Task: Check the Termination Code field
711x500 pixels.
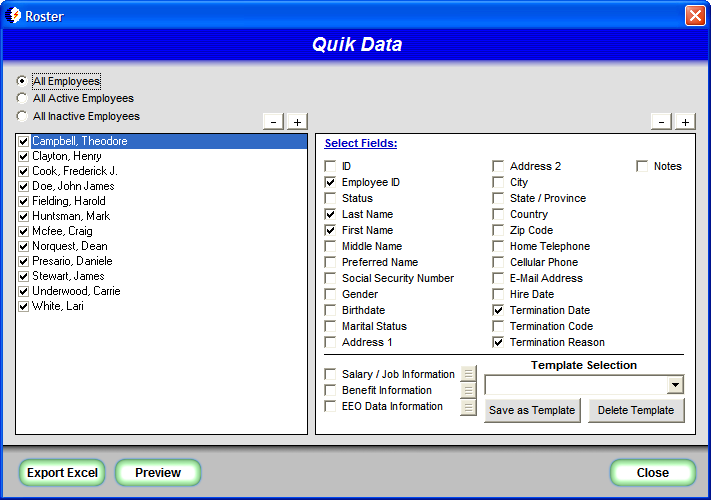Action: (498, 326)
